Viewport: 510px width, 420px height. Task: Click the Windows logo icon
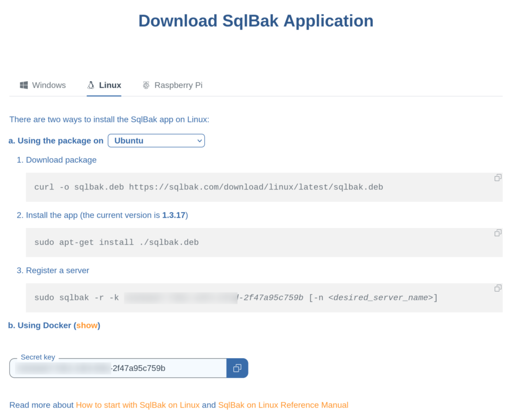(x=23, y=85)
